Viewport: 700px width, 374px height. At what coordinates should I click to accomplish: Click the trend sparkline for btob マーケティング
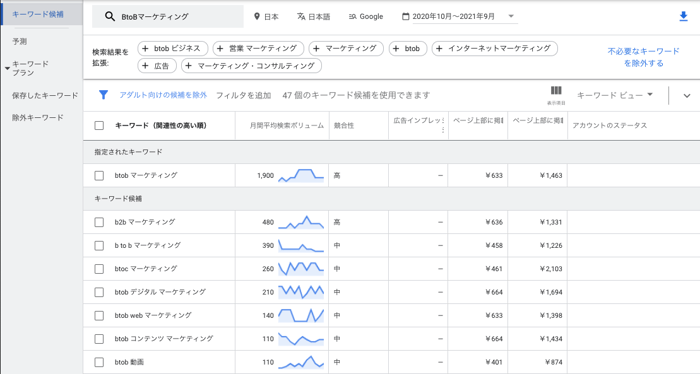301,175
